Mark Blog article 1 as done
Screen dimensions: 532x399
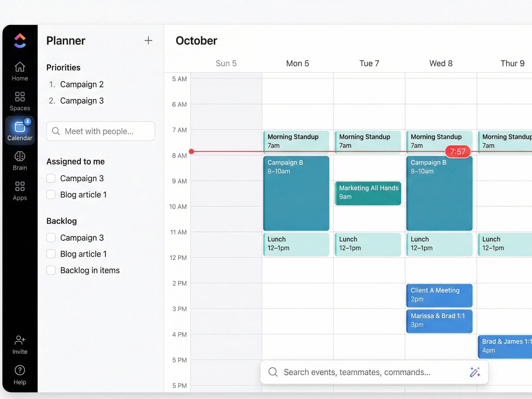click(x=51, y=194)
